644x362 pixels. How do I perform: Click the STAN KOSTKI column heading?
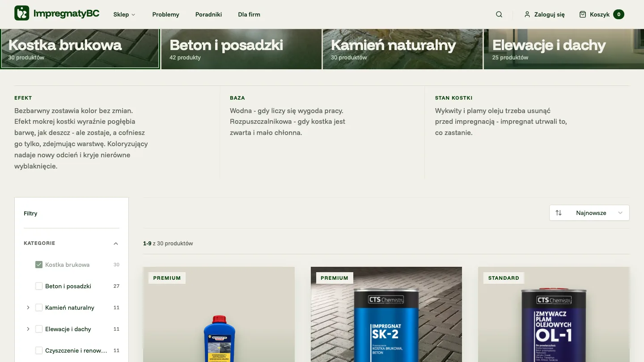[x=453, y=98]
